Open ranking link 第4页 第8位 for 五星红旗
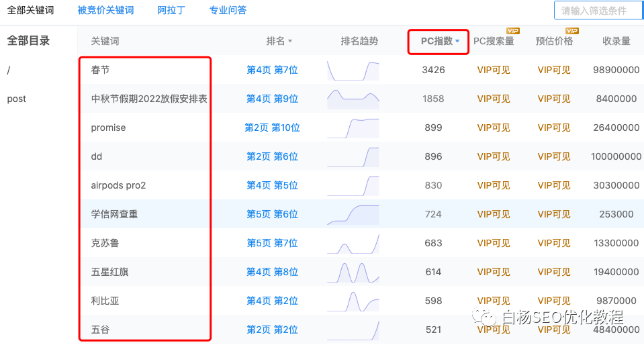Image resolution: width=644 pixels, height=345 pixels. pyautogui.click(x=272, y=272)
